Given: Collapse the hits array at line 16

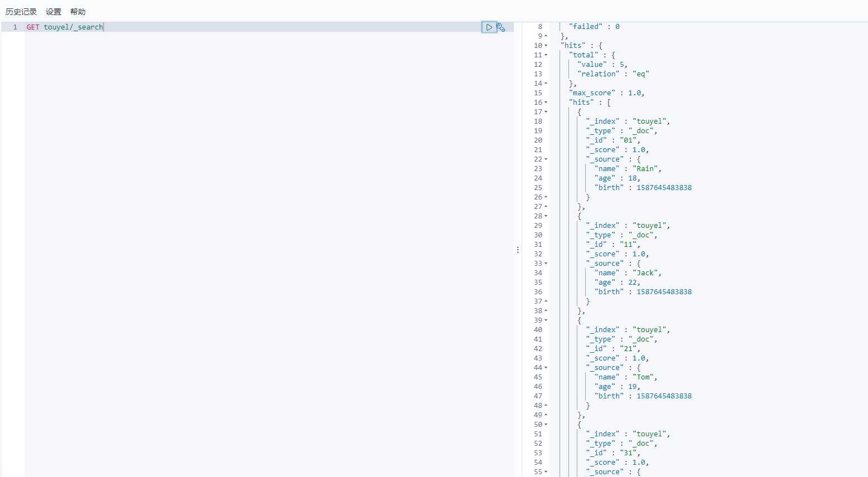Looking at the screenshot, I should tap(546, 103).
